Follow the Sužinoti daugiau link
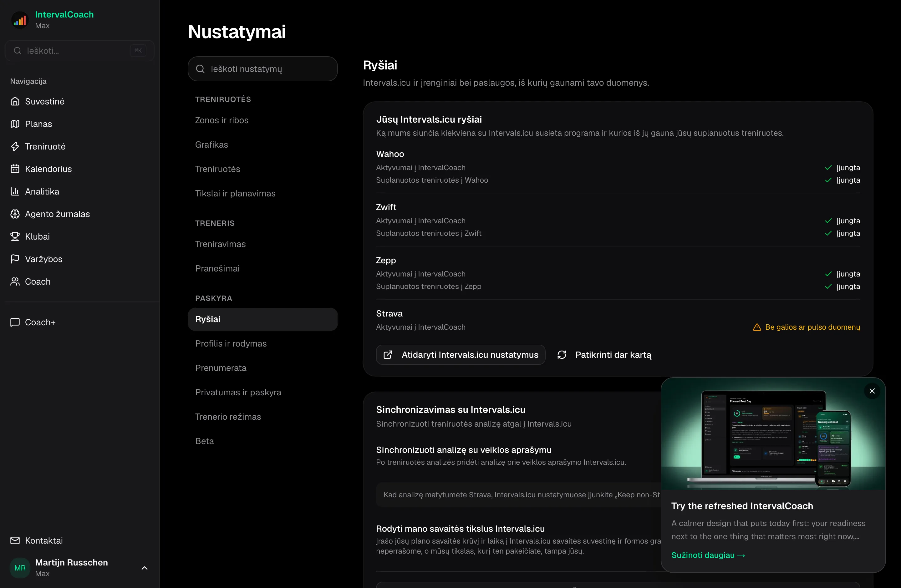This screenshot has width=901, height=588. tap(708, 555)
